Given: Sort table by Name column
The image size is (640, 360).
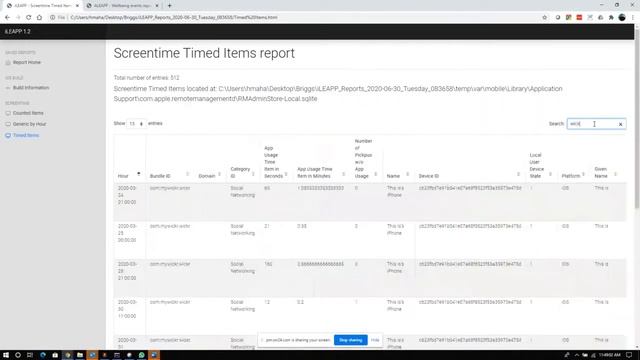Looking at the screenshot, I should [x=398, y=176].
